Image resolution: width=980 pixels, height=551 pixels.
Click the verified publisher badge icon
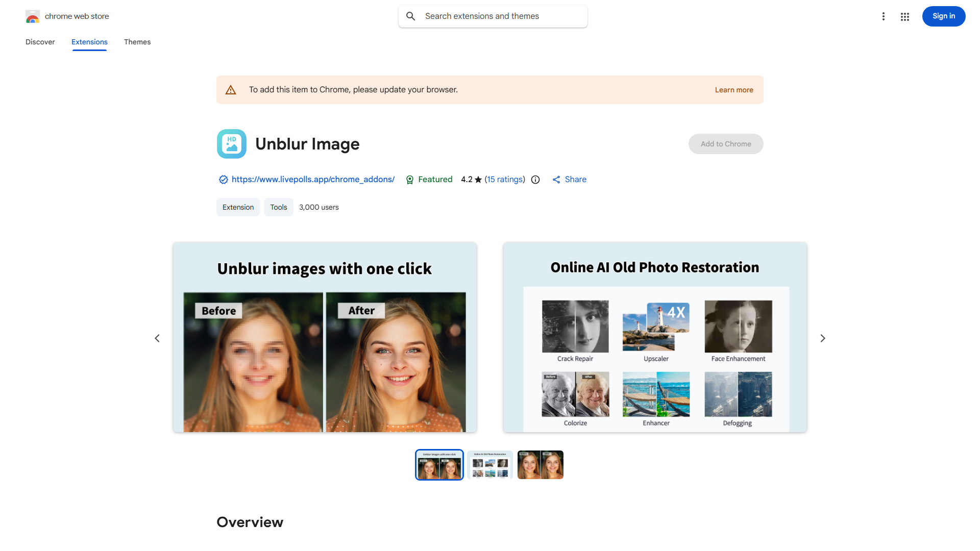(223, 180)
